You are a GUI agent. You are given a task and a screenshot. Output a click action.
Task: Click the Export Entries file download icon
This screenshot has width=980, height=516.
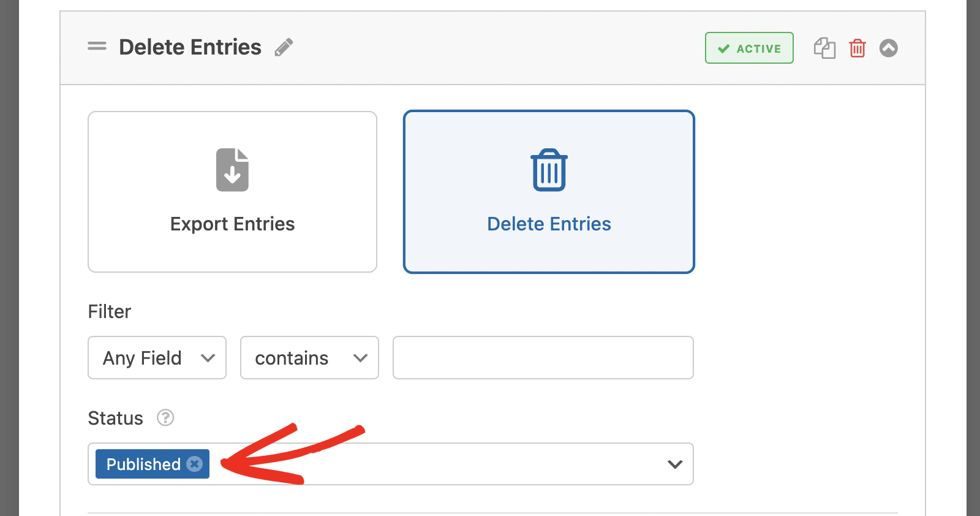[232, 170]
